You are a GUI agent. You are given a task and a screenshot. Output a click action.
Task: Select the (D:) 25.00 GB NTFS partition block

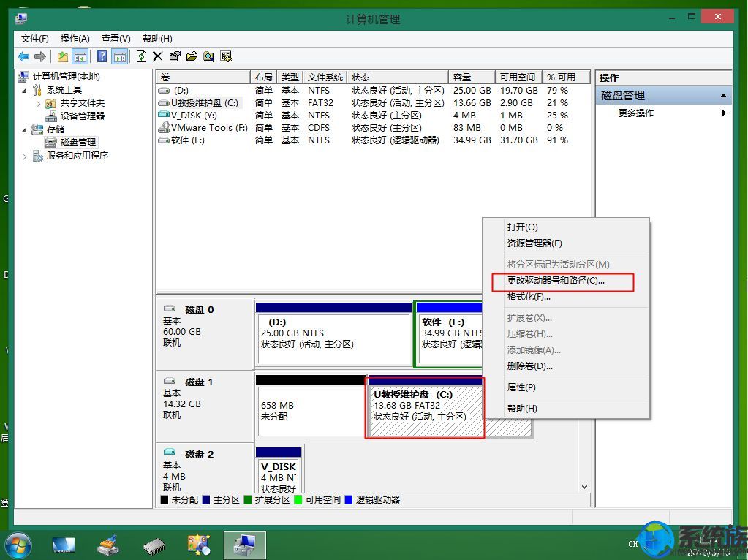(x=333, y=334)
